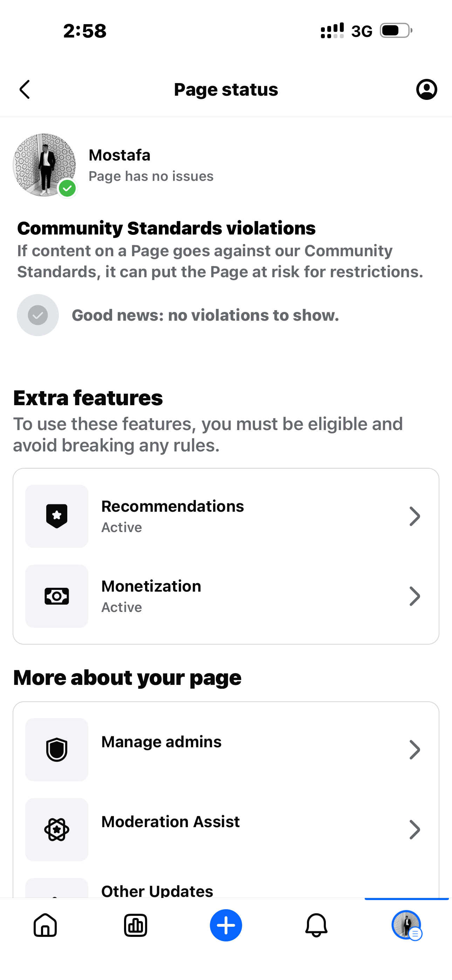Tap the gray no-violations checkmark circle
This screenshot has height=980, width=452.
point(38,315)
